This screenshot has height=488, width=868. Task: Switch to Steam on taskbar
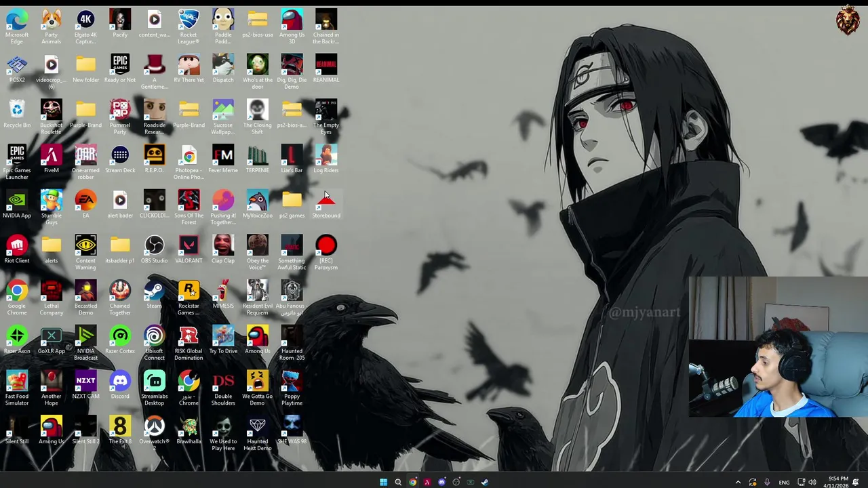coord(484,482)
